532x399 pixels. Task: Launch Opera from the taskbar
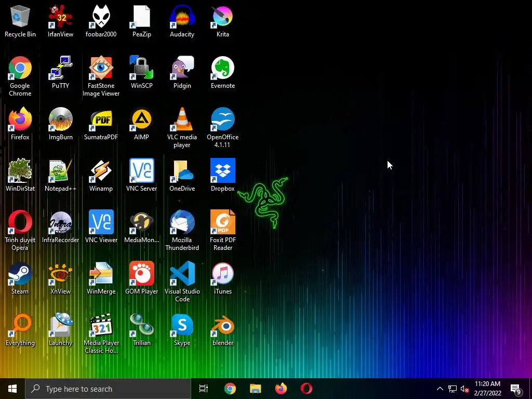coord(307,389)
